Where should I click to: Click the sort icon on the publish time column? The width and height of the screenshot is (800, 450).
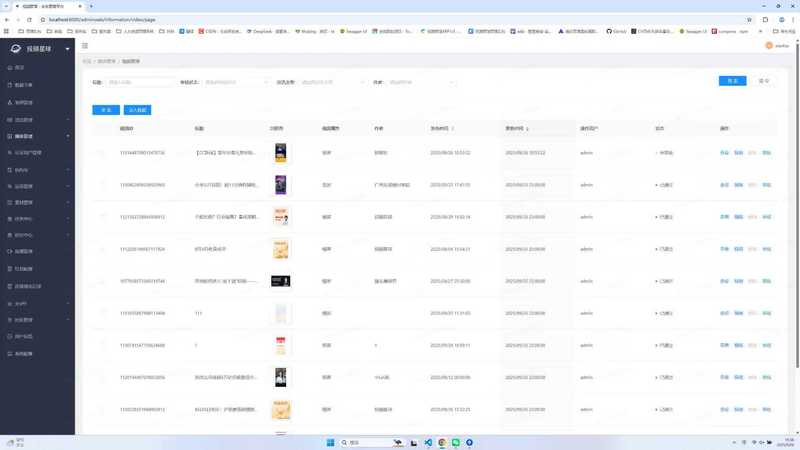(453, 129)
